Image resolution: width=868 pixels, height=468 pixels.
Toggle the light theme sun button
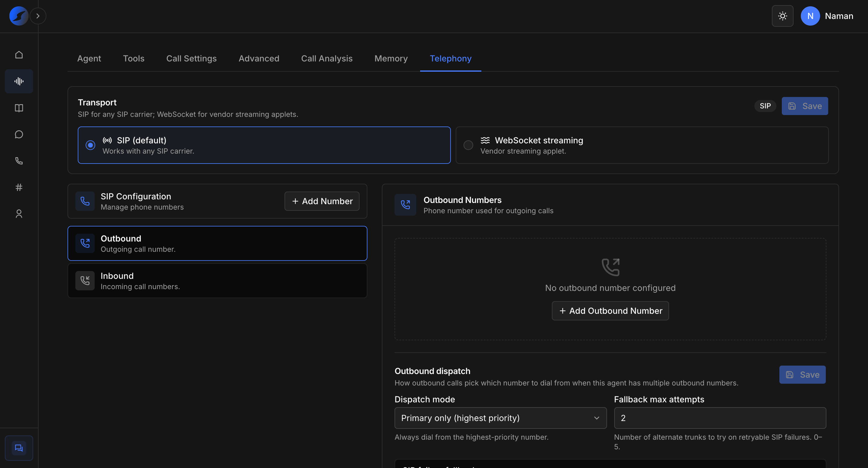point(782,16)
